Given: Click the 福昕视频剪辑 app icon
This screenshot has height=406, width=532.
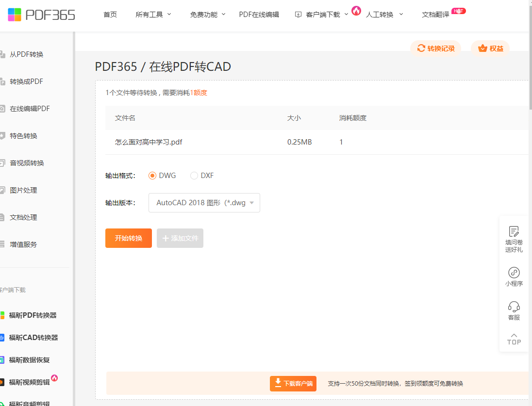Looking at the screenshot, I should tap(2, 382).
